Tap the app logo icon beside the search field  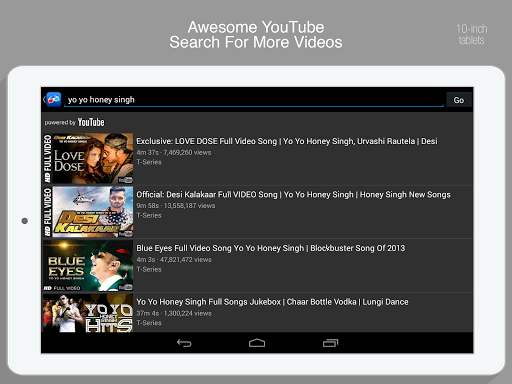point(54,99)
